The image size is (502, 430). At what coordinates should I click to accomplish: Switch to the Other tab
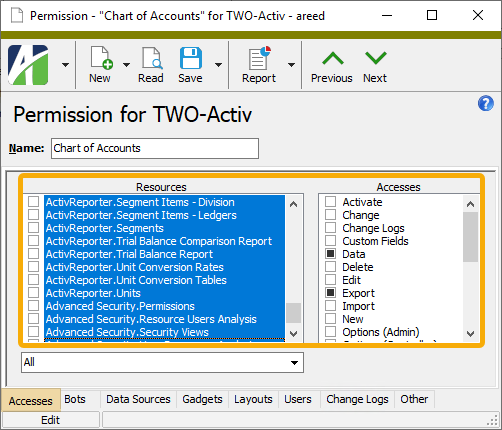[414, 399]
